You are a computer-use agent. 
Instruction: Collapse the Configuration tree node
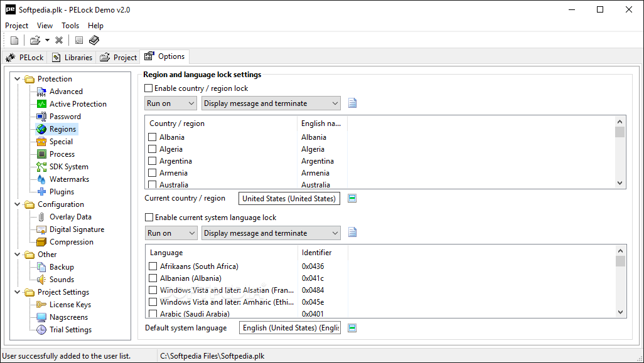17,204
